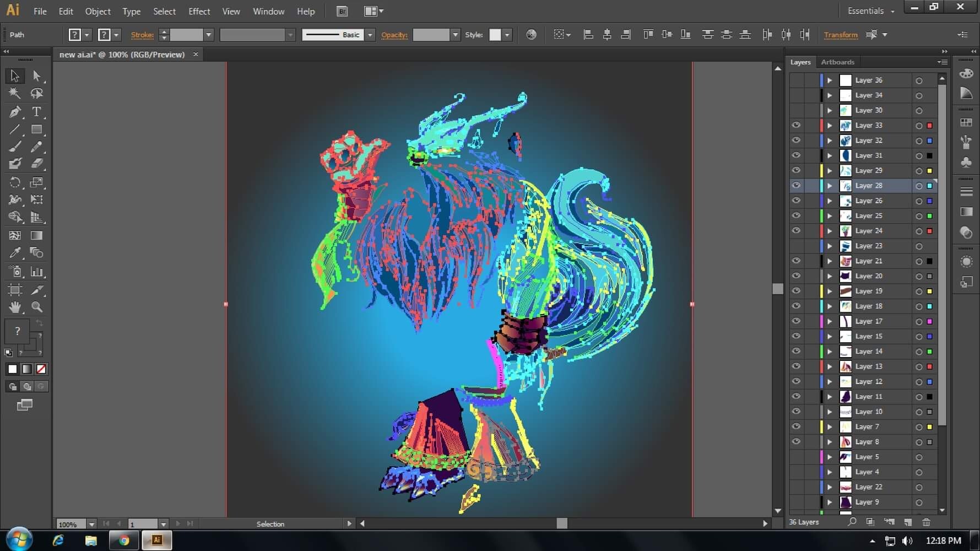
Task: Click the Style swatch box
Action: tap(495, 35)
